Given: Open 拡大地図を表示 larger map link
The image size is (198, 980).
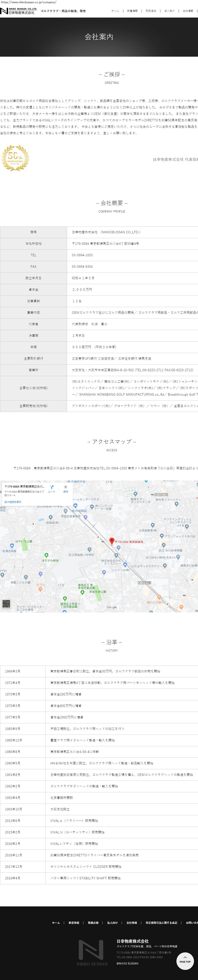Looking at the screenshot, I should [x=13, y=502].
